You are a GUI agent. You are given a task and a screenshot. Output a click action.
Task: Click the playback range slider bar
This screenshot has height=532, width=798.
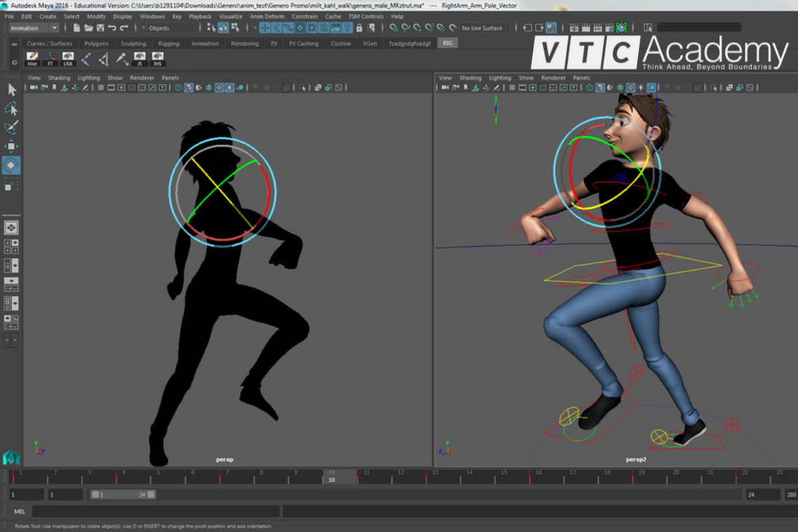point(123,494)
